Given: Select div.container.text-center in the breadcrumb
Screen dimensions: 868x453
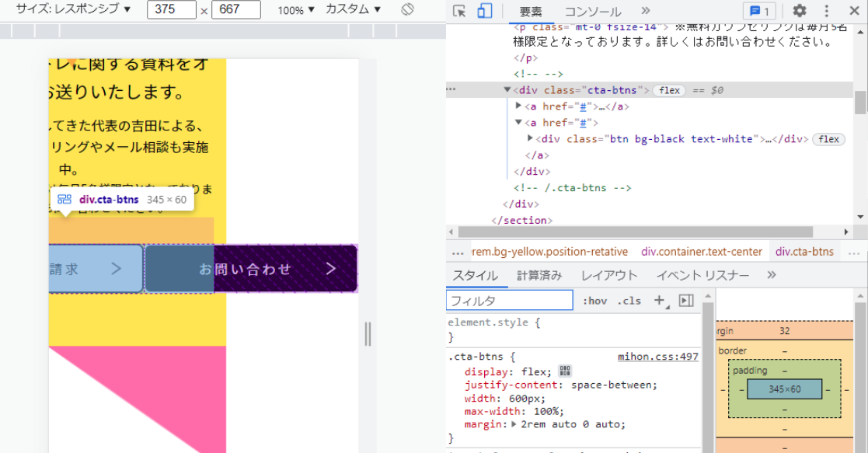Looking at the screenshot, I should click(702, 252).
